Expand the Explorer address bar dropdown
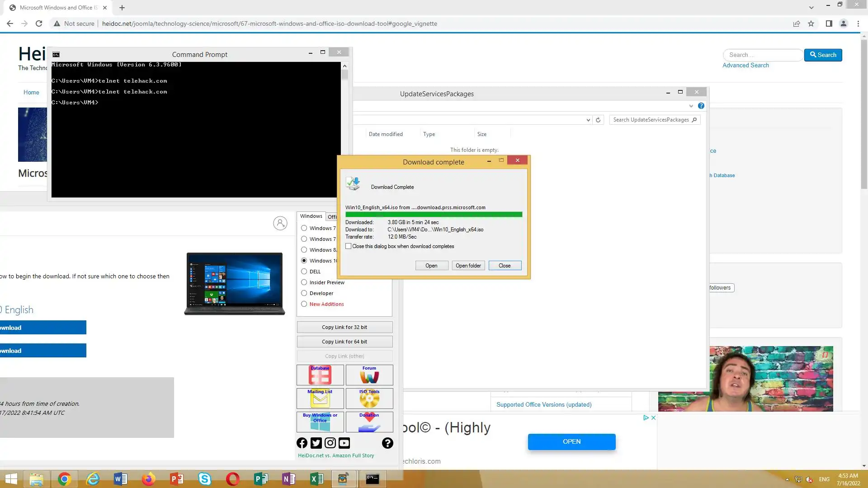 (x=588, y=120)
